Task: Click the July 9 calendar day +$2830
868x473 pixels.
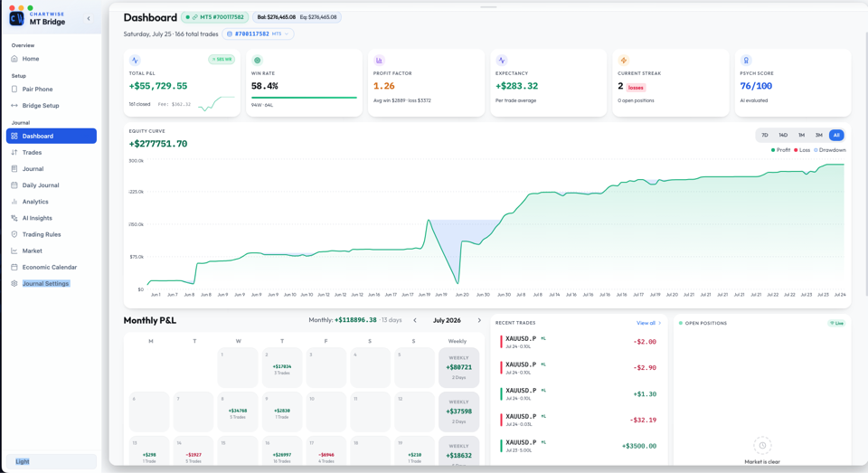Action: point(282,412)
